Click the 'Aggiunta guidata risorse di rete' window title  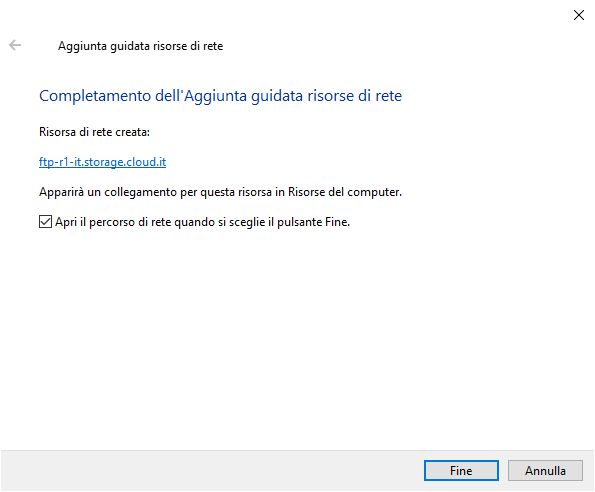click(x=140, y=46)
